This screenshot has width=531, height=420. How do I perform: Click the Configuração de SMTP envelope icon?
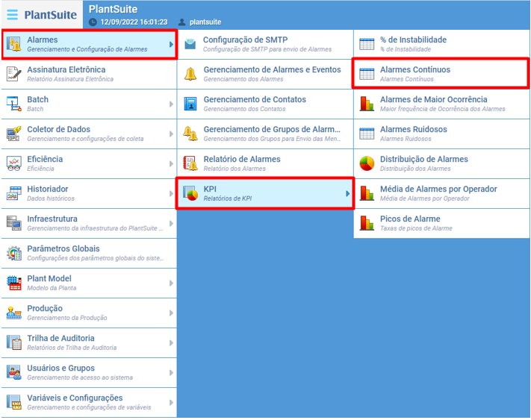(190, 44)
